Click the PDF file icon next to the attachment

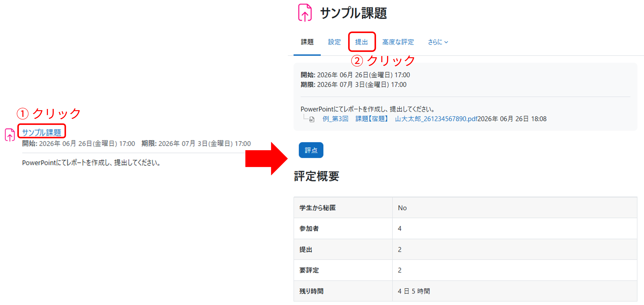click(x=312, y=119)
